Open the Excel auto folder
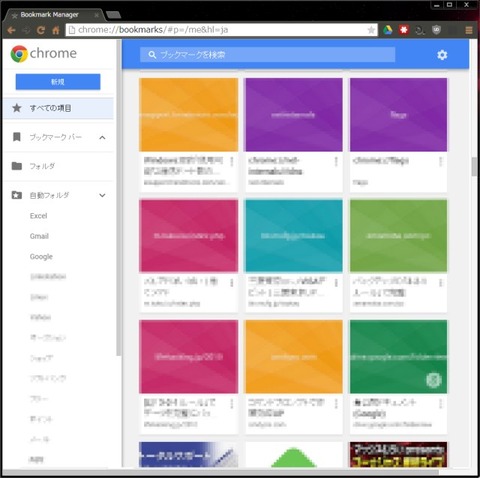 click(39, 216)
